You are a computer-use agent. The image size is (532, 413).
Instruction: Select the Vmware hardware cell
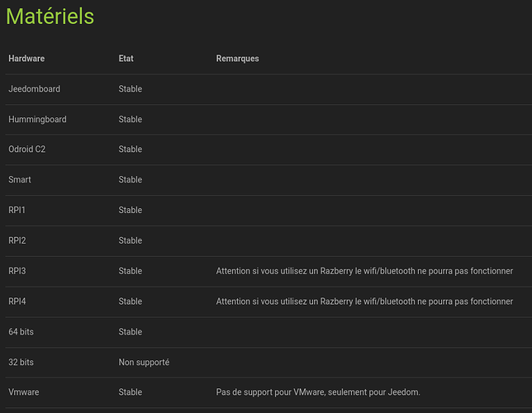[24, 392]
